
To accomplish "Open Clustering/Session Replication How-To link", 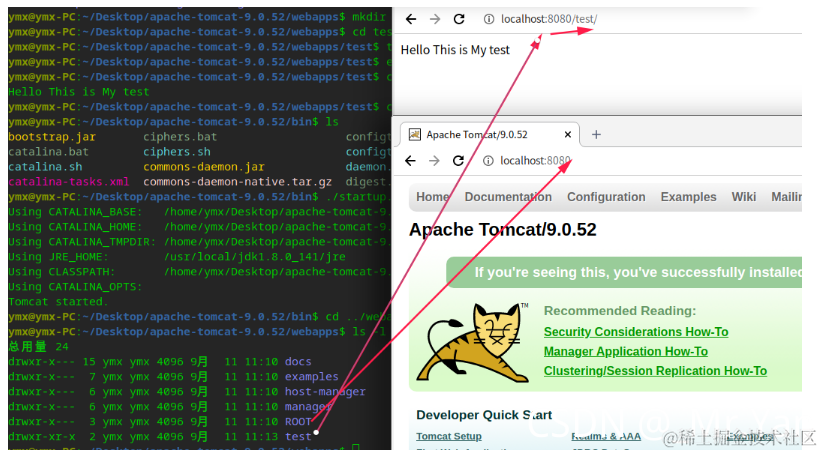I will point(655,371).
